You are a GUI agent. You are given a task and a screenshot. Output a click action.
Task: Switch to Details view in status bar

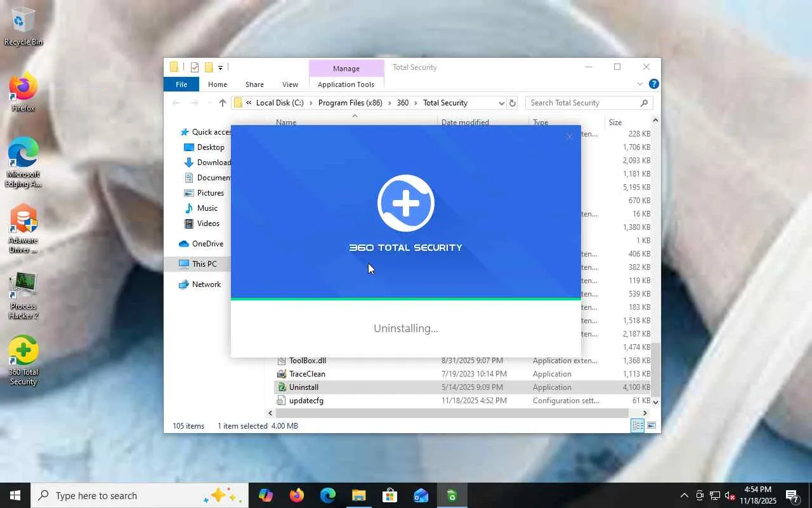tap(638, 425)
